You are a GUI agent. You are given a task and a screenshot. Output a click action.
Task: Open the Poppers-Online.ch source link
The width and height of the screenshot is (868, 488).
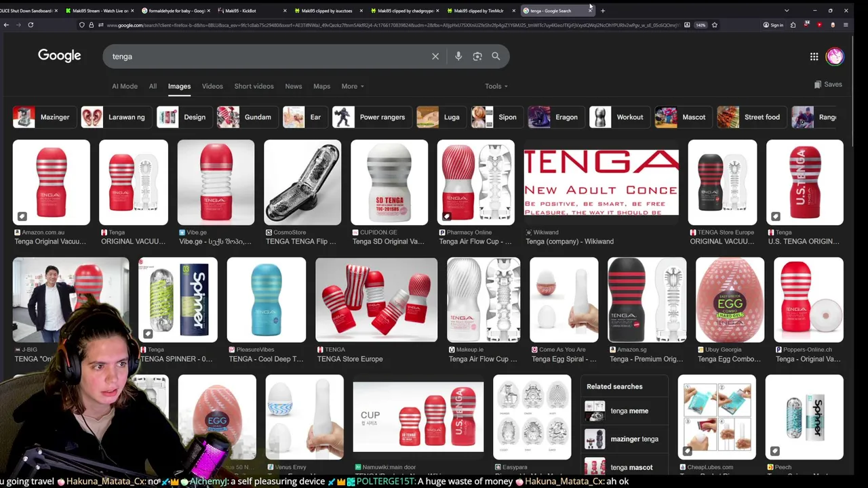(803, 350)
